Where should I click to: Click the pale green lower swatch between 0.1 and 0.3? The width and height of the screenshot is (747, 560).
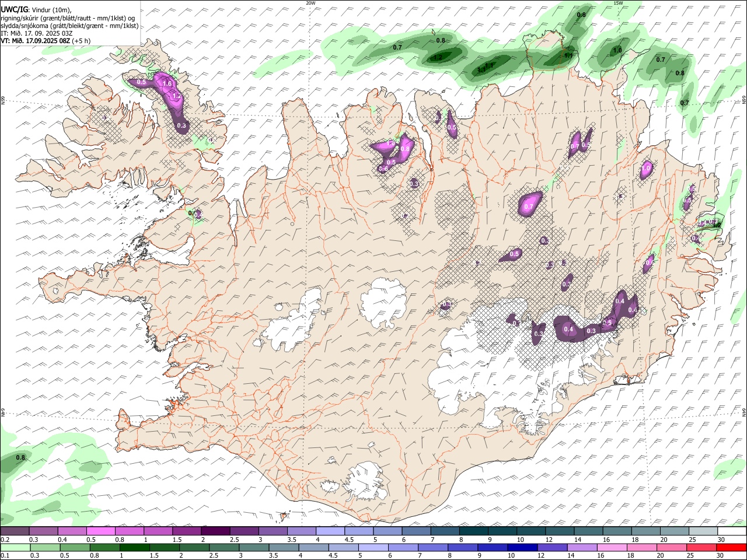pyautogui.click(x=16, y=547)
